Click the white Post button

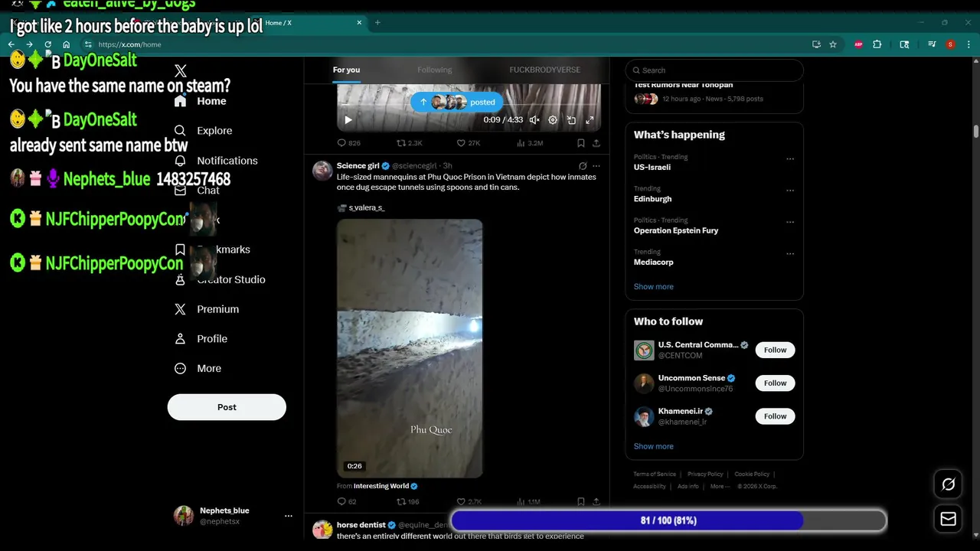227,407
